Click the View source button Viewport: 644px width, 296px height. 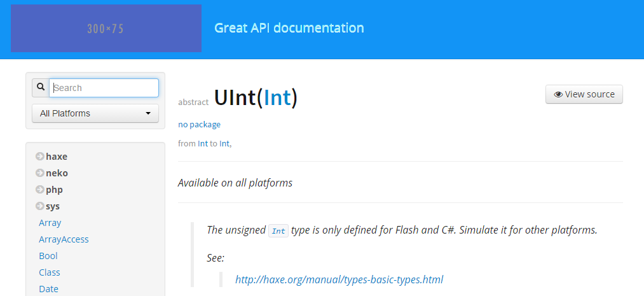(x=584, y=94)
